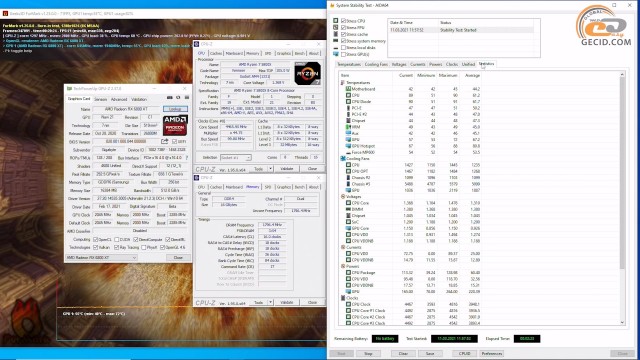The image size is (640, 360).
Task: Click the Maximum column header in statistics
Action: pos(448,76)
